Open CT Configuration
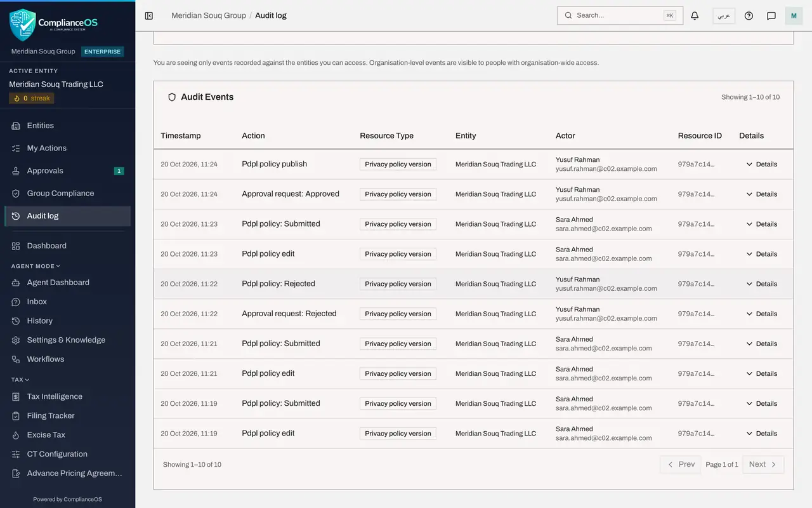Screen dimensions: 812x508 point(67,454)
